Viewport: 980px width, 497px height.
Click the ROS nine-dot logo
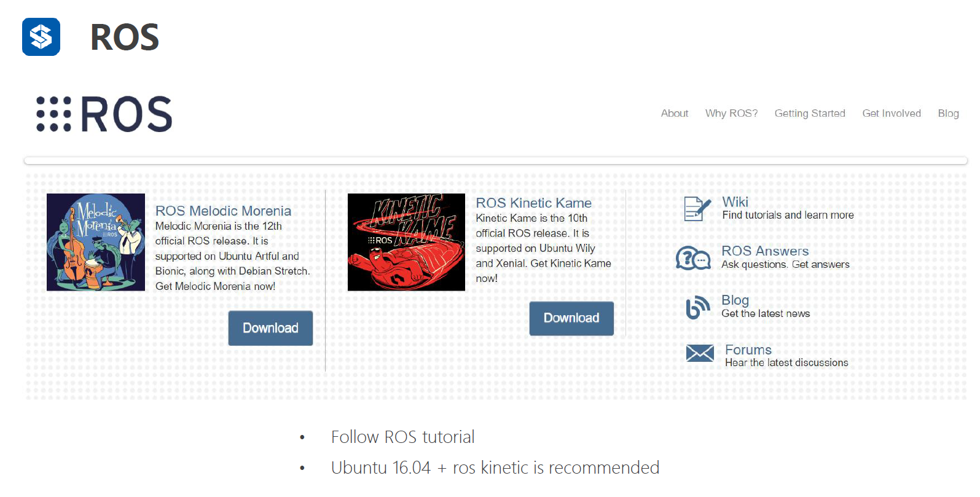point(104,114)
